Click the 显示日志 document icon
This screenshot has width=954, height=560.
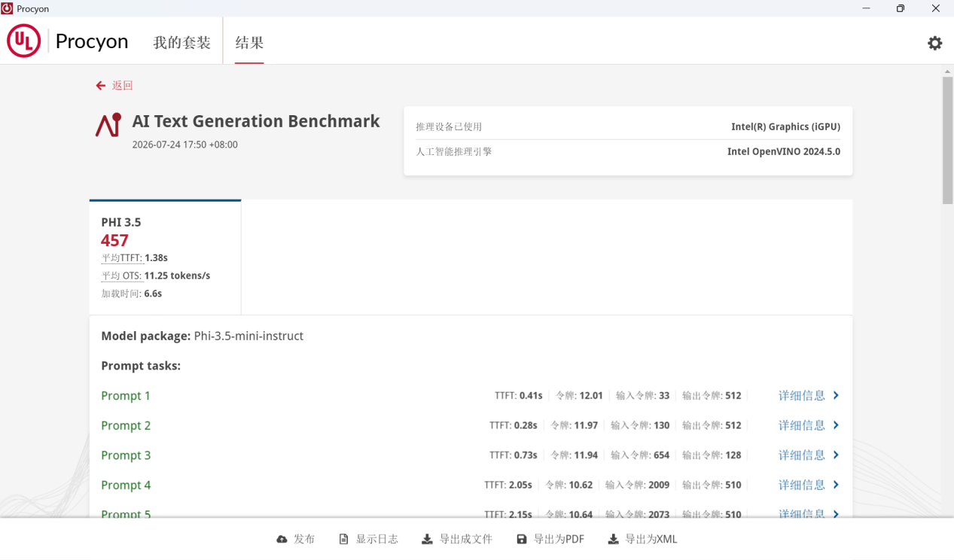click(344, 539)
